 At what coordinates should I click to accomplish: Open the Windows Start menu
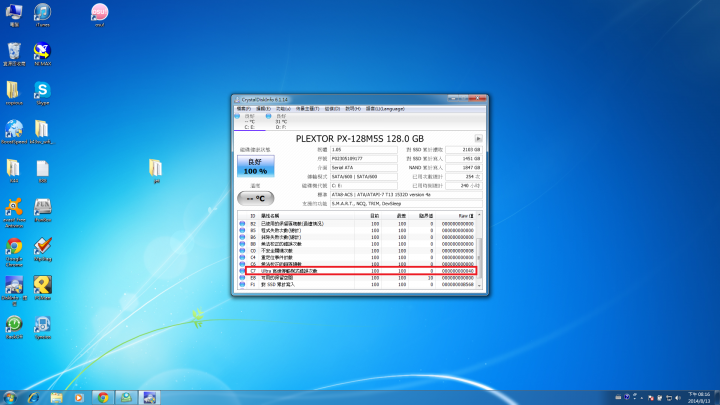coord(10,398)
